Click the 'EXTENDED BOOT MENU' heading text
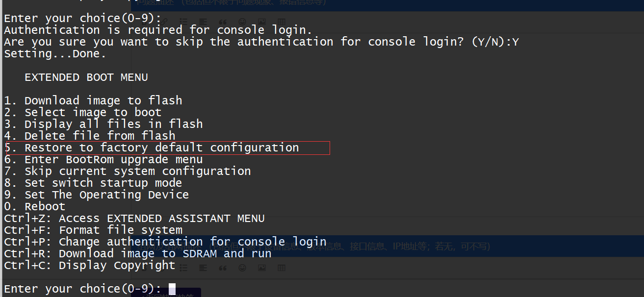The height and width of the screenshot is (297, 644). click(86, 77)
